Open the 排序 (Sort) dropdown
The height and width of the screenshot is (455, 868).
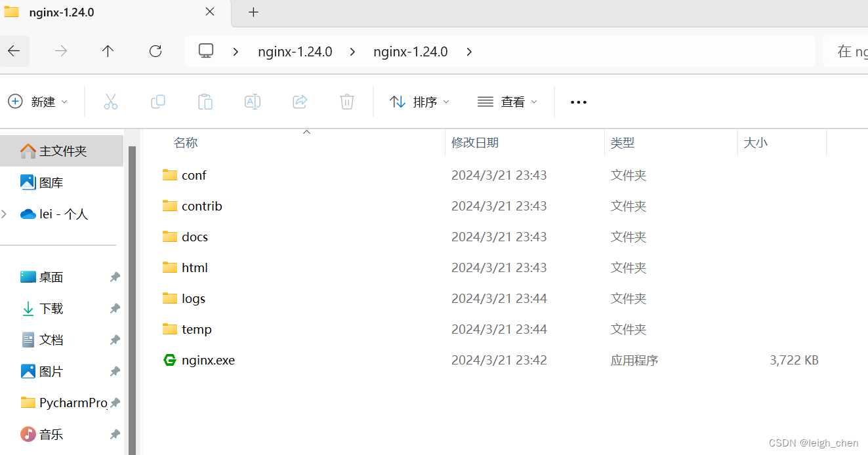tap(420, 102)
